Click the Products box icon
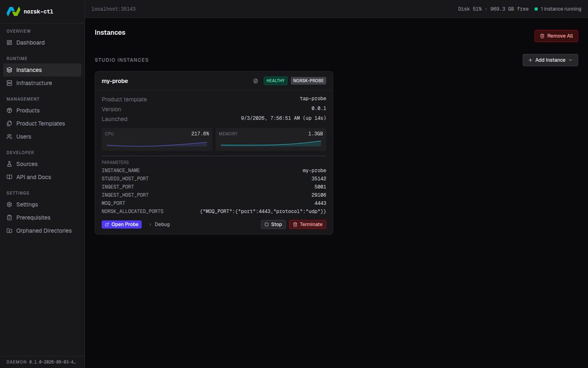588x368 pixels. [10, 111]
